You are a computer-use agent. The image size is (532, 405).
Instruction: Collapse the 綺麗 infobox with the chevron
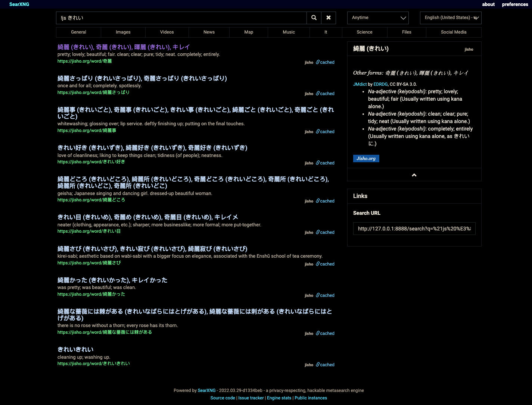(x=414, y=175)
